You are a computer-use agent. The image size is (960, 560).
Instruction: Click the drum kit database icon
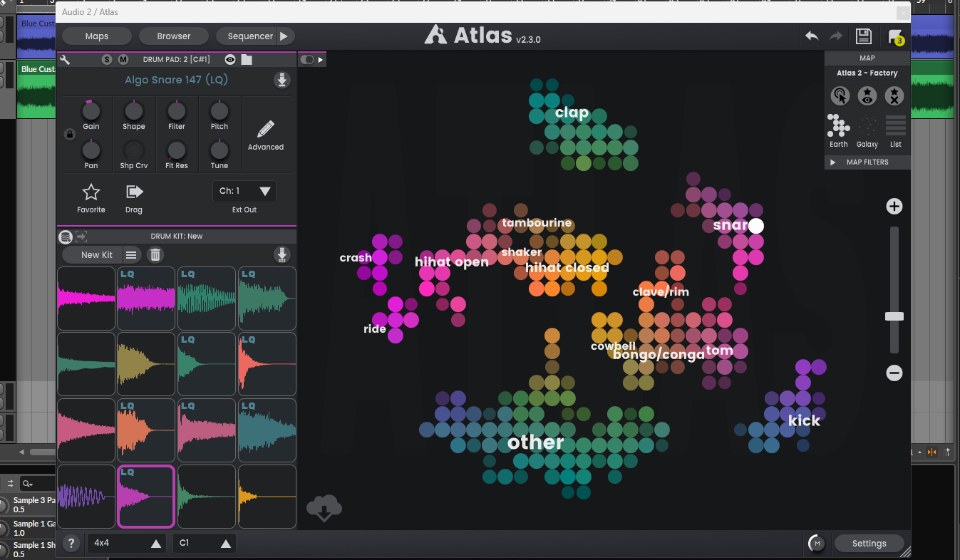click(66, 237)
